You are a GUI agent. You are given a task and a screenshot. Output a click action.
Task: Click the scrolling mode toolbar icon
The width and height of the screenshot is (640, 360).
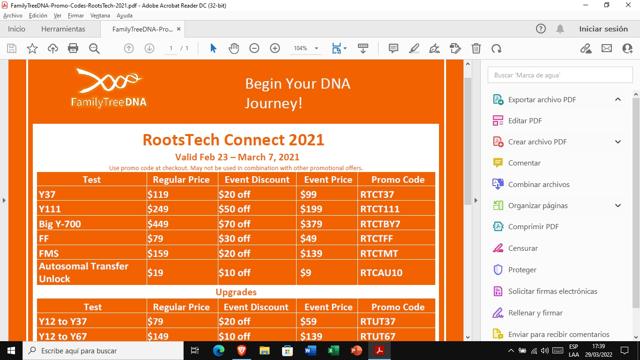point(363,49)
